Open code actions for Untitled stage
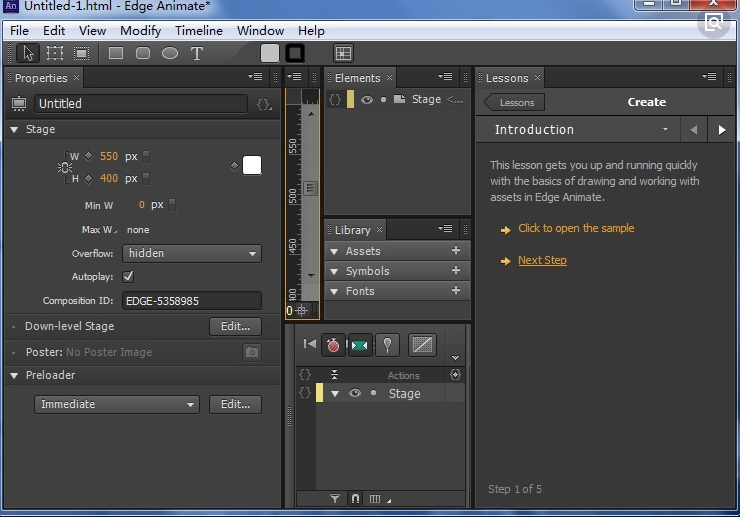This screenshot has width=740, height=517. coord(264,104)
